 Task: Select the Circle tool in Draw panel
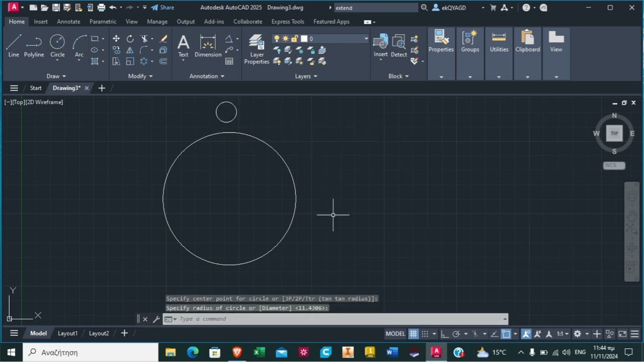[57, 46]
